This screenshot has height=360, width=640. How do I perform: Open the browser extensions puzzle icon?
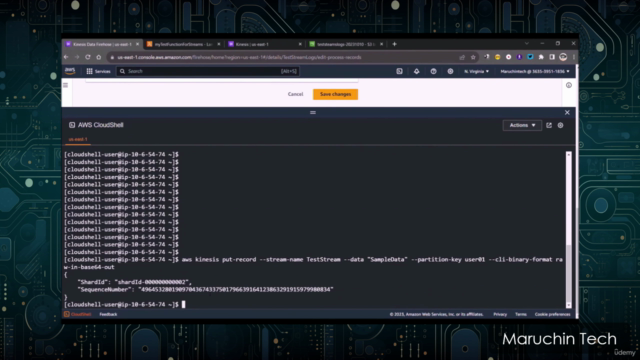pos(541,57)
